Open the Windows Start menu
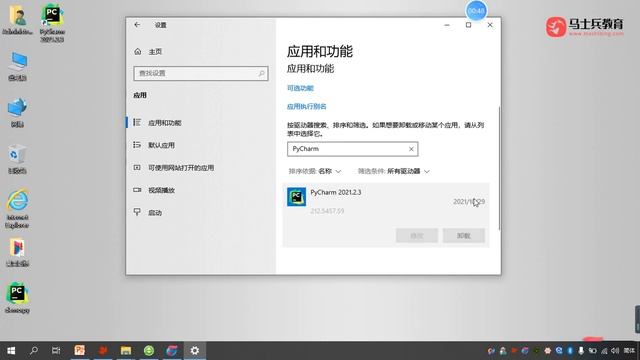The image size is (640, 360). click(x=11, y=351)
